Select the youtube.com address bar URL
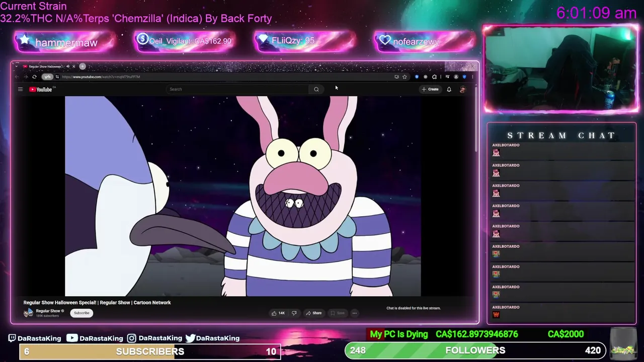The height and width of the screenshot is (362, 644). click(101, 77)
